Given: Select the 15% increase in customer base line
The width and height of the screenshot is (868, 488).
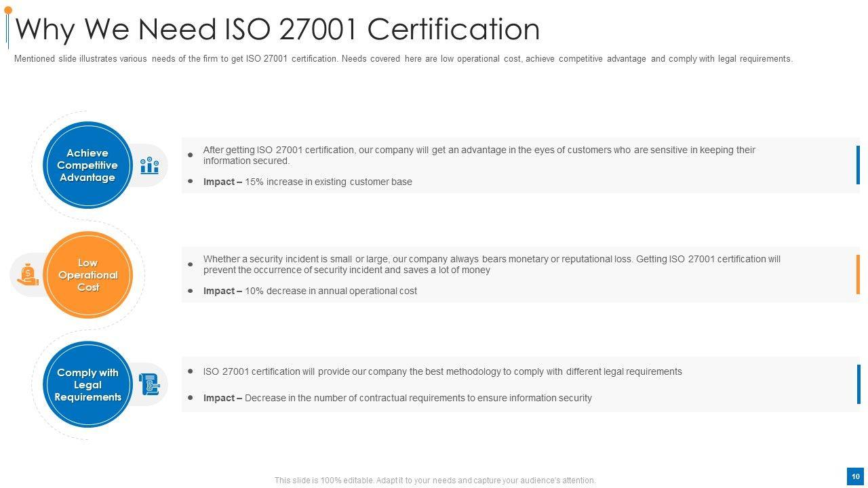Looking at the screenshot, I should coord(307,182).
